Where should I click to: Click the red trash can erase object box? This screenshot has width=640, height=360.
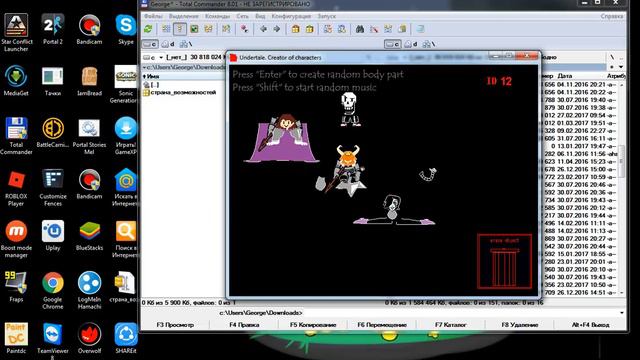point(504,261)
